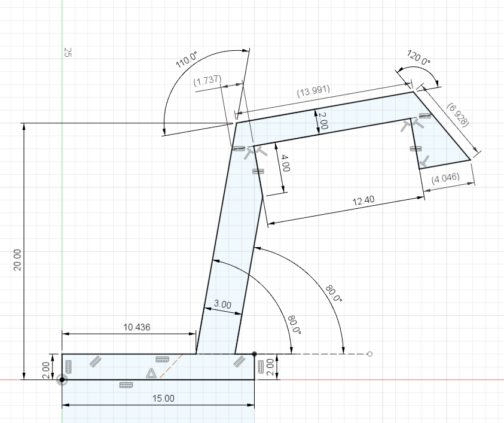Click the horizontal constraint glyph on the base's top edge

pos(161,359)
